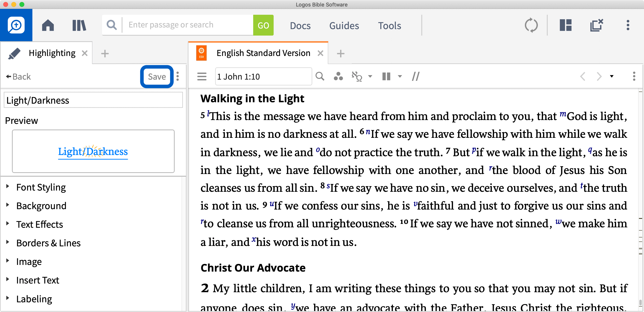This screenshot has height=312, width=644.
Task: Click the close all panels icon
Action: click(x=596, y=25)
